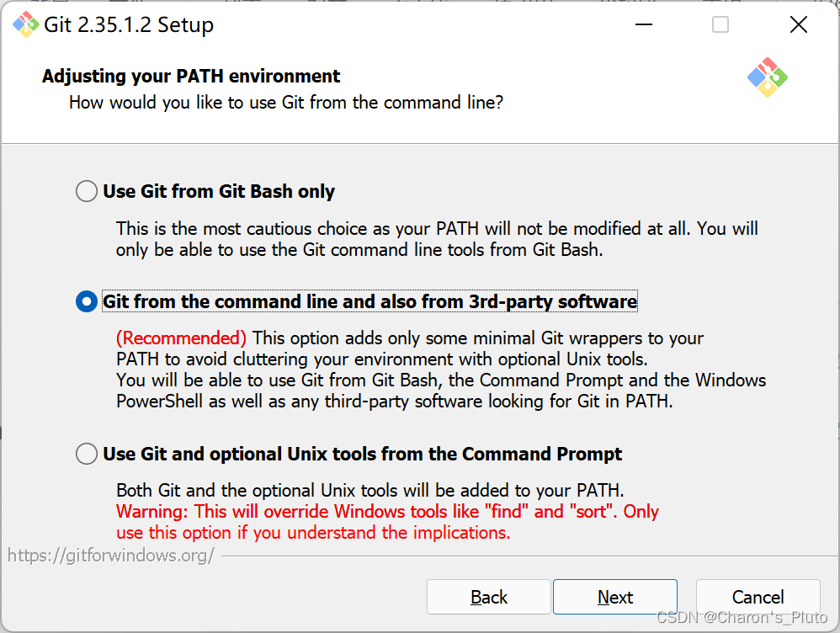Maximize the setup window
This screenshot has width=840, height=633.
(720, 25)
